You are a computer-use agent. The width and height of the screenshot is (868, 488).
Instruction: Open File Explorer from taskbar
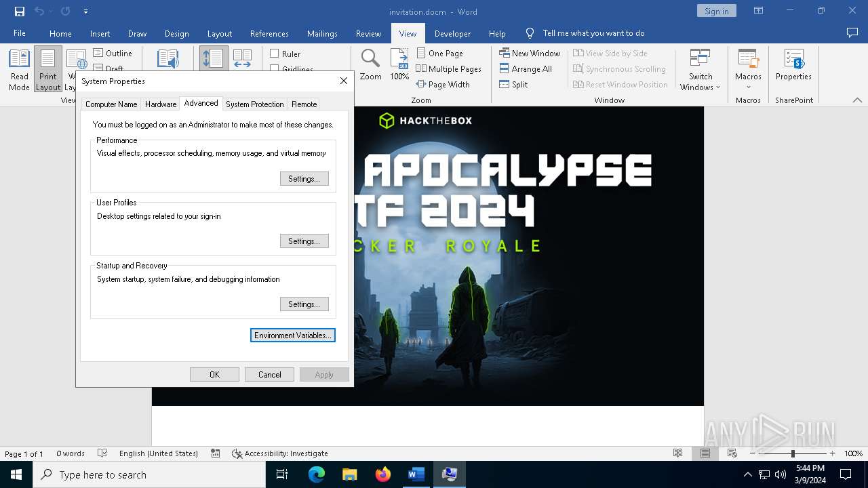coord(350,474)
